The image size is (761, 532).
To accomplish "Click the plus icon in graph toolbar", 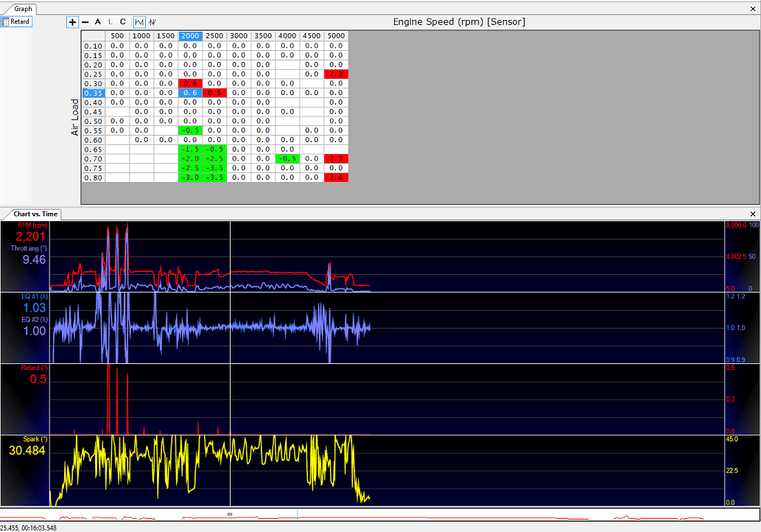I will coord(72,22).
